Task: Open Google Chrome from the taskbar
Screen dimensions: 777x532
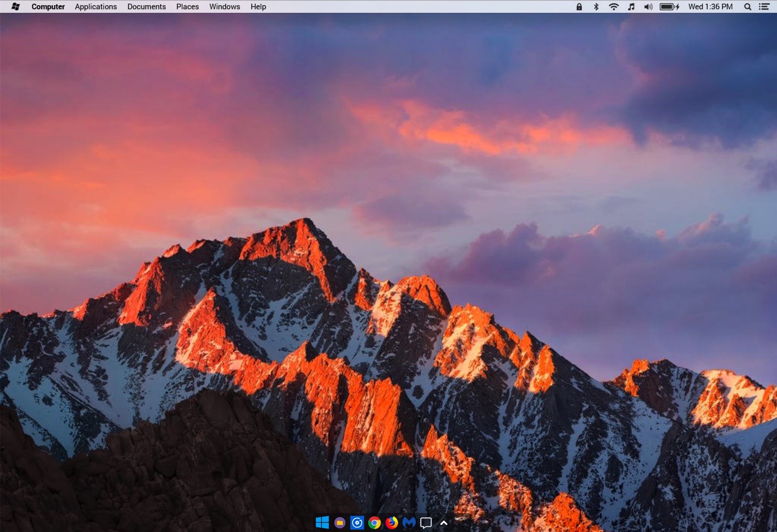Action: tap(374, 523)
